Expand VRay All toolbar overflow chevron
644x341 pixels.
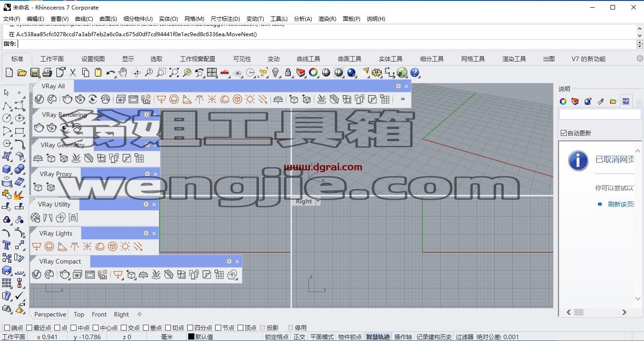click(x=402, y=99)
